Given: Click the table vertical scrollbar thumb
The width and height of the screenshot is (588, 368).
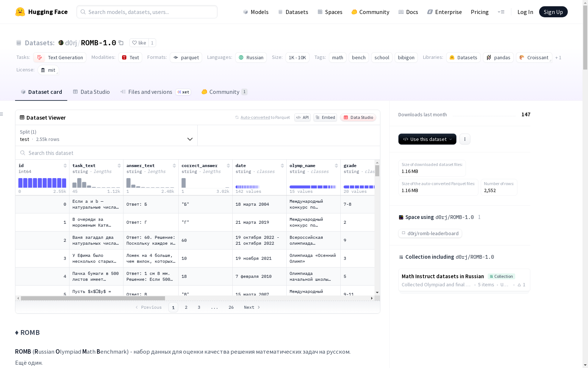Looking at the screenshot, I should (377, 171).
